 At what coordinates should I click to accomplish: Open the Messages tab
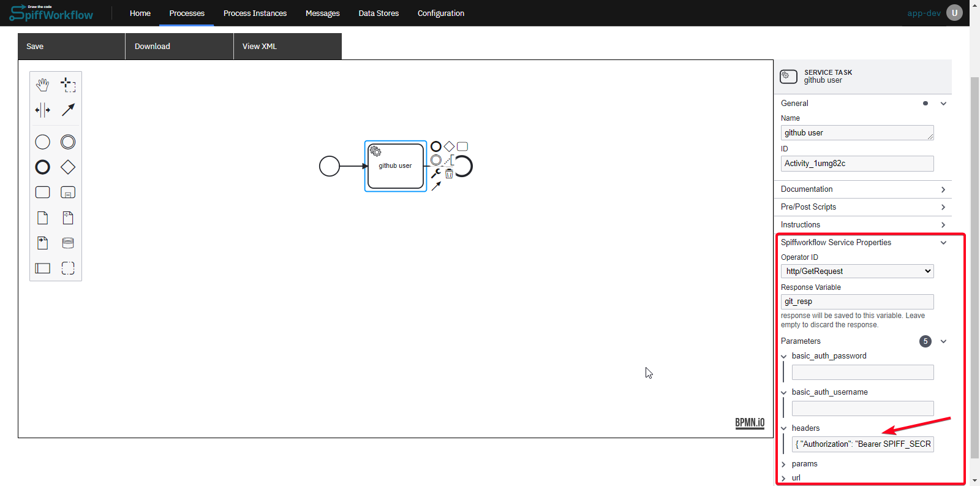pos(323,13)
